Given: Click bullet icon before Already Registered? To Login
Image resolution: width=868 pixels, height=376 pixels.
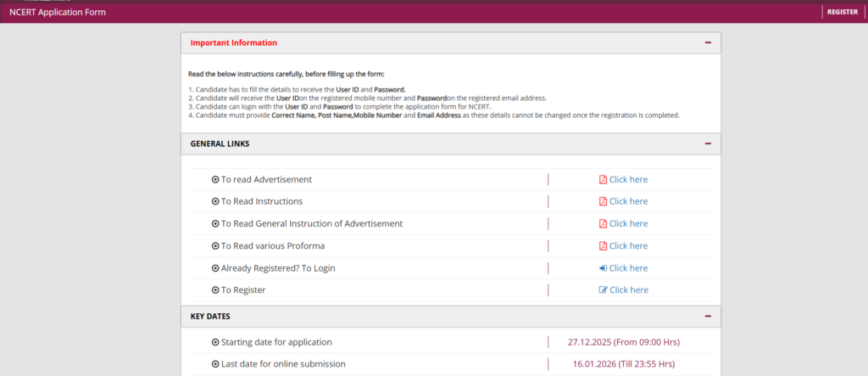Looking at the screenshot, I should coord(215,268).
